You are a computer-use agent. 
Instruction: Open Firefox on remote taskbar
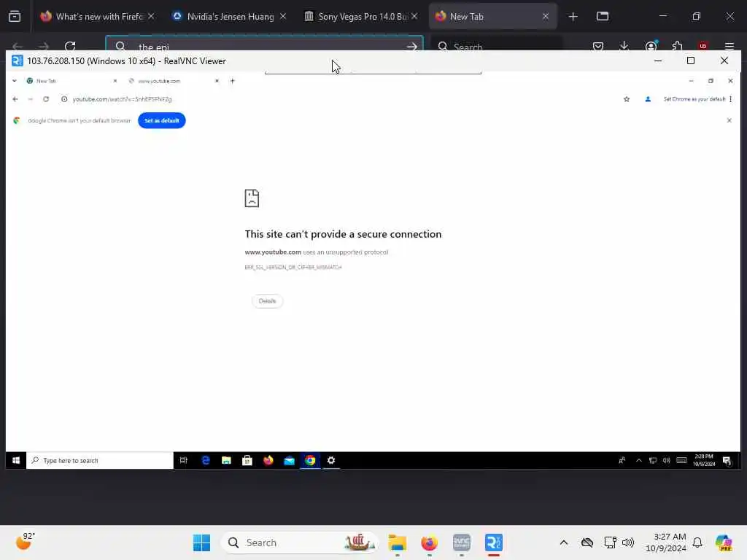point(268,461)
